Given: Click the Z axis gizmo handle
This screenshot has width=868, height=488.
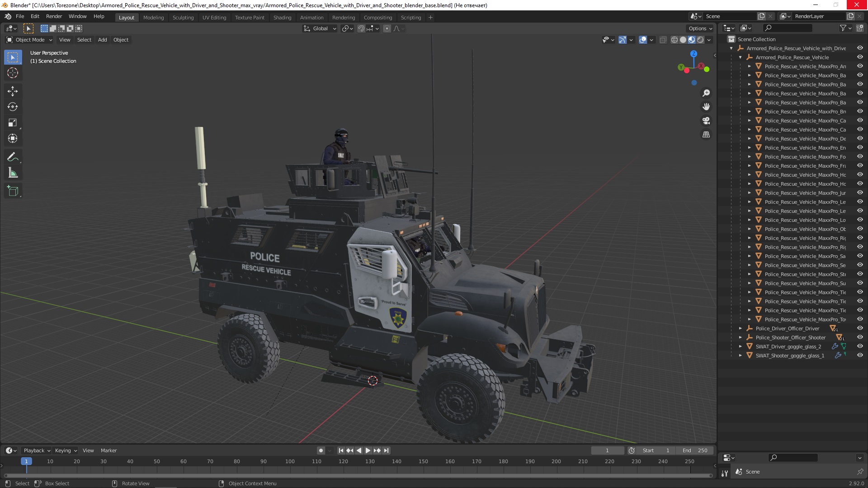Looking at the screenshot, I should [x=693, y=54].
